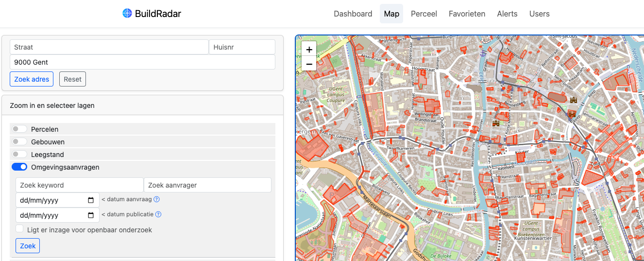The width and height of the screenshot is (644, 261).
Task: Turn on the Gebouwen layer
Action: (19, 142)
